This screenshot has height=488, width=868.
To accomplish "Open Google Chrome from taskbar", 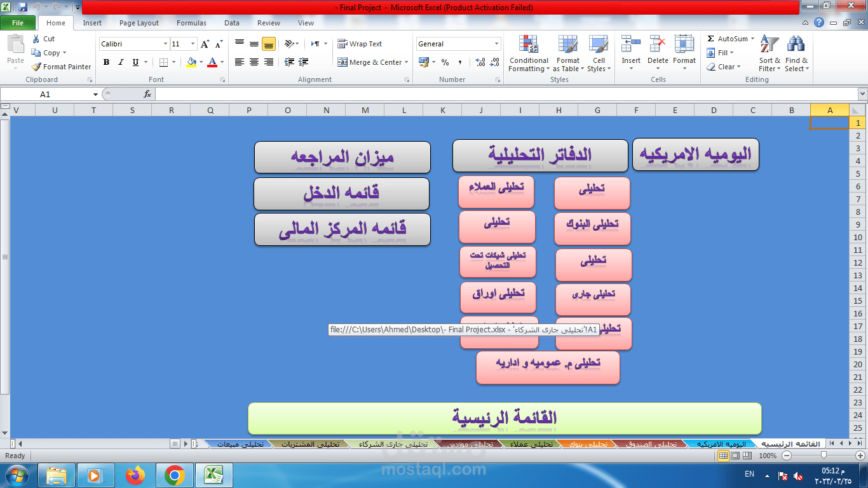I will pyautogui.click(x=174, y=475).
